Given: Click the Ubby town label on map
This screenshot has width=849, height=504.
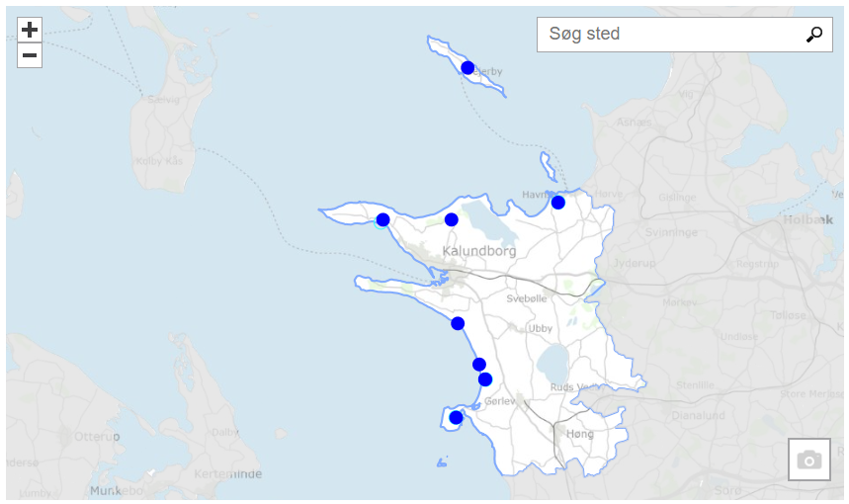Looking at the screenshot, I should pos(541,328).
